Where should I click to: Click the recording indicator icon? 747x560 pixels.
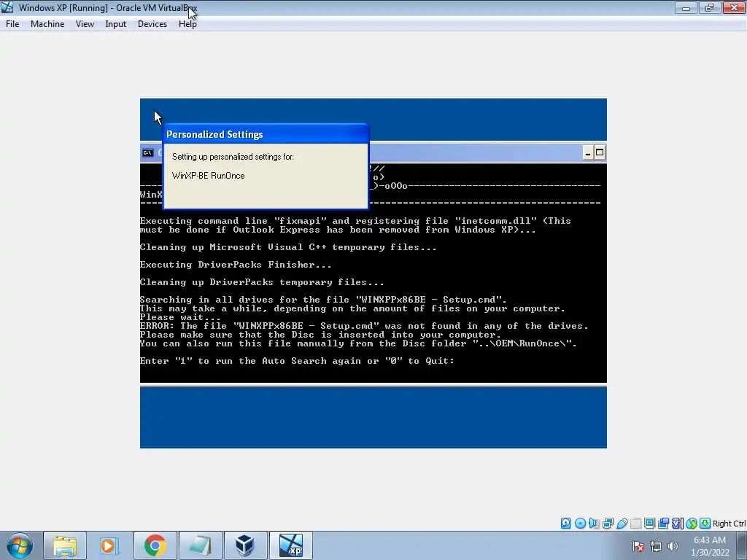[x=663, y=524]
